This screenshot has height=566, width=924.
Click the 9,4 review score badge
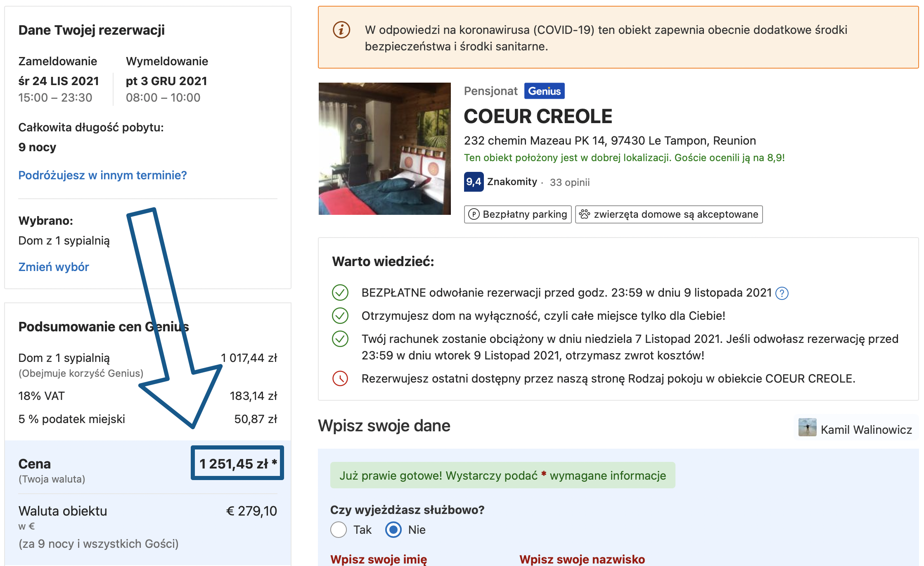point(474,182)
